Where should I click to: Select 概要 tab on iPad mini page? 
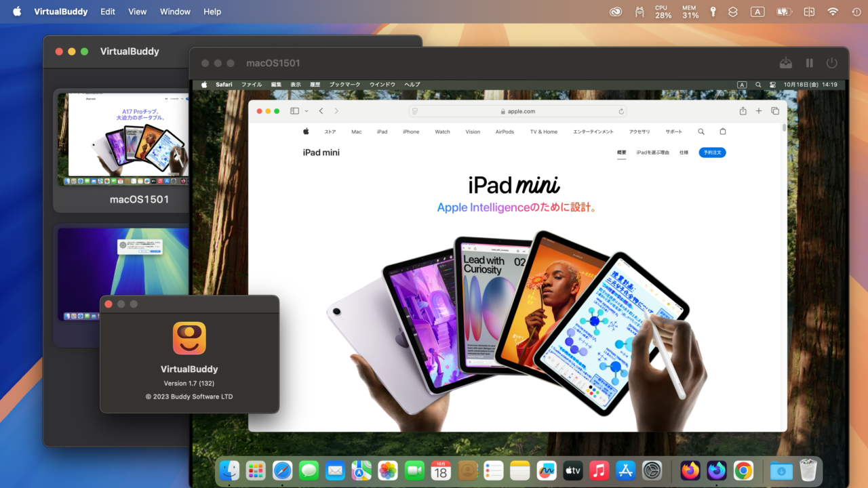[x=622, y=152]
